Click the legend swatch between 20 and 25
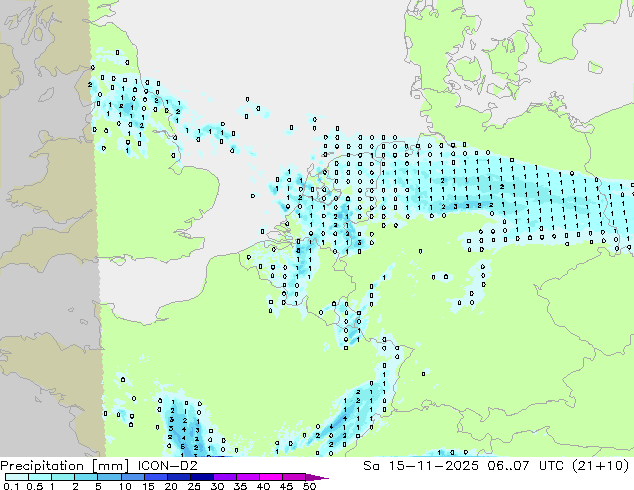Screen dimensions: 634x490 pos(179,477)
